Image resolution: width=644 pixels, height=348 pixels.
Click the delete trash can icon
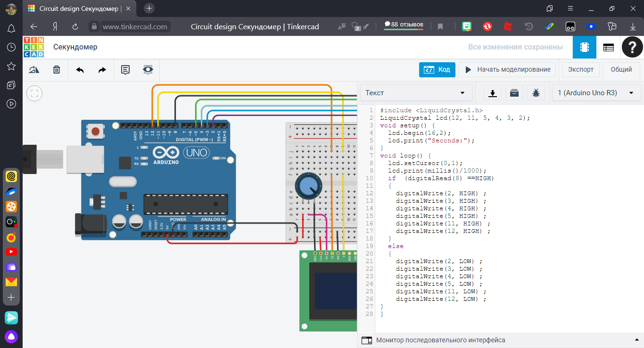57,70
